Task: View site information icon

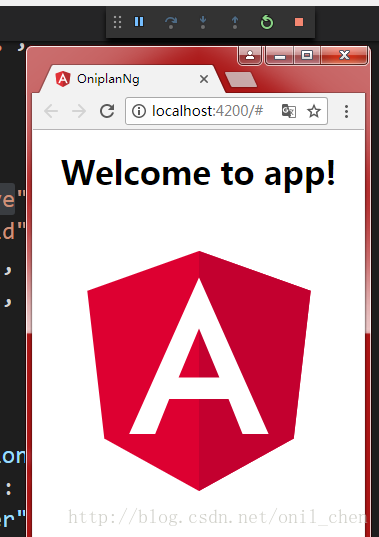Action: 139,111
